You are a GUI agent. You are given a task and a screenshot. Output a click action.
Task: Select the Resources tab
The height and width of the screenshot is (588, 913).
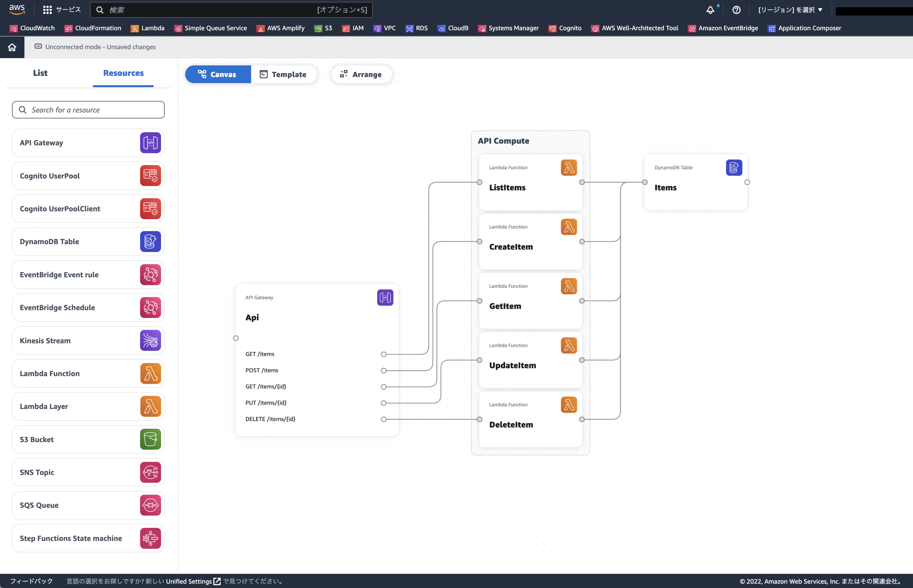123,73
